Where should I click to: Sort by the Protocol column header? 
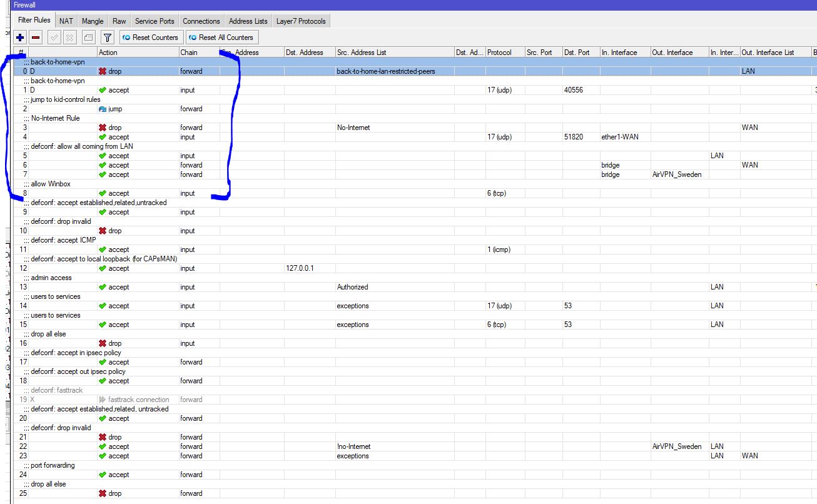point(505,53)
